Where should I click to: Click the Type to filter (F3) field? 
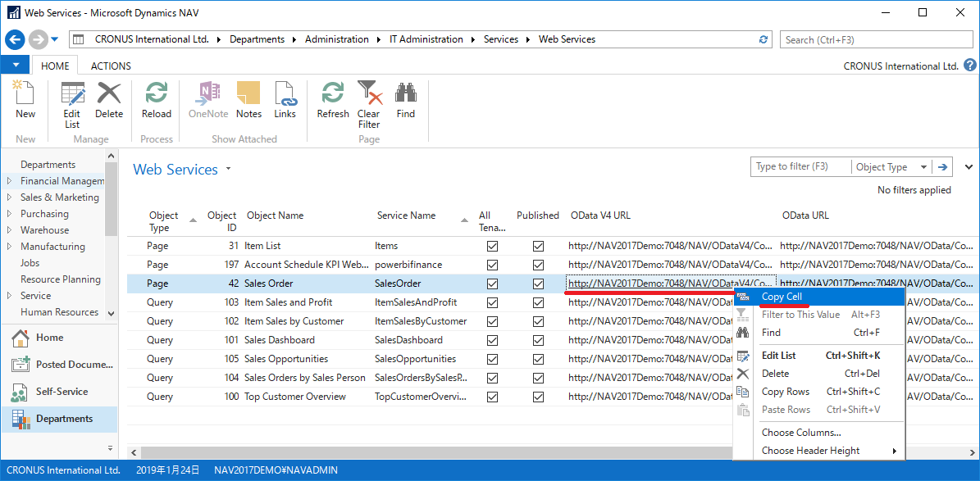pyautogui.click(x=800, y=167)
